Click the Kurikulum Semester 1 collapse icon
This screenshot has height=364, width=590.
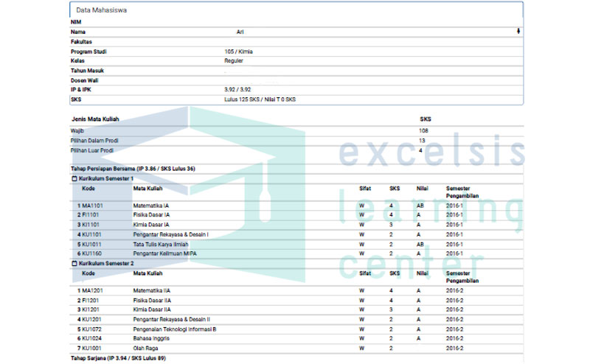[74, 178]
